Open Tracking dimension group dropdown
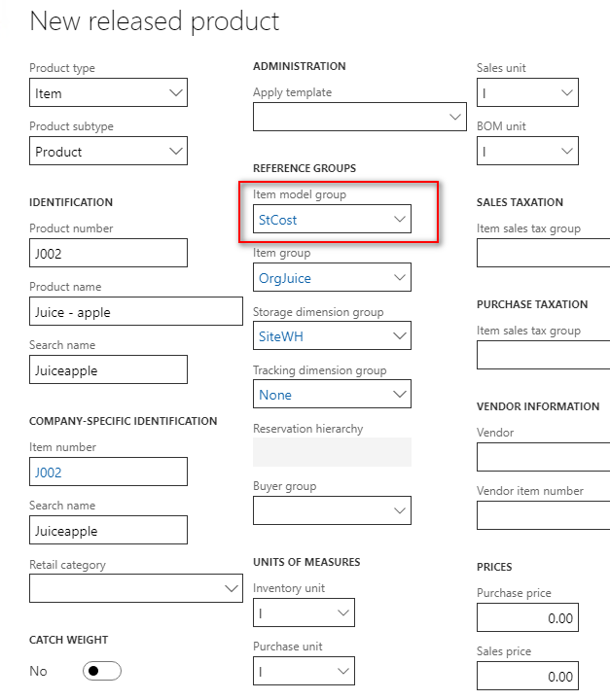 coord(399,395)
